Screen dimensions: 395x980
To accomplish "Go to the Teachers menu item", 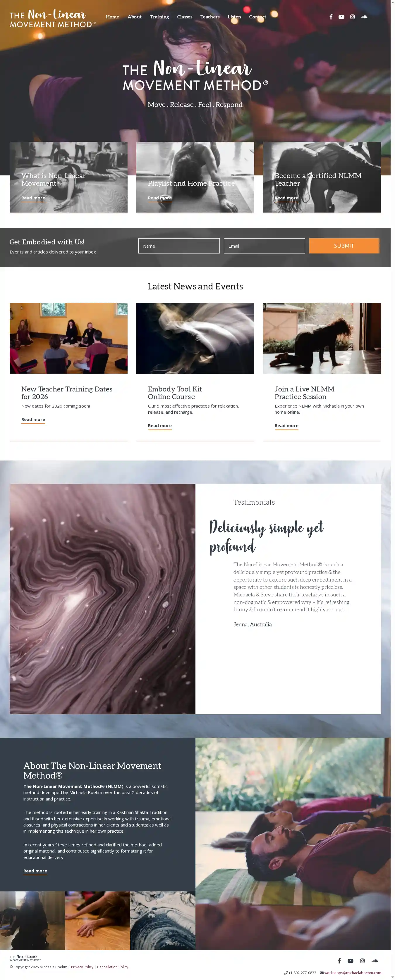I will click(210, 17).
